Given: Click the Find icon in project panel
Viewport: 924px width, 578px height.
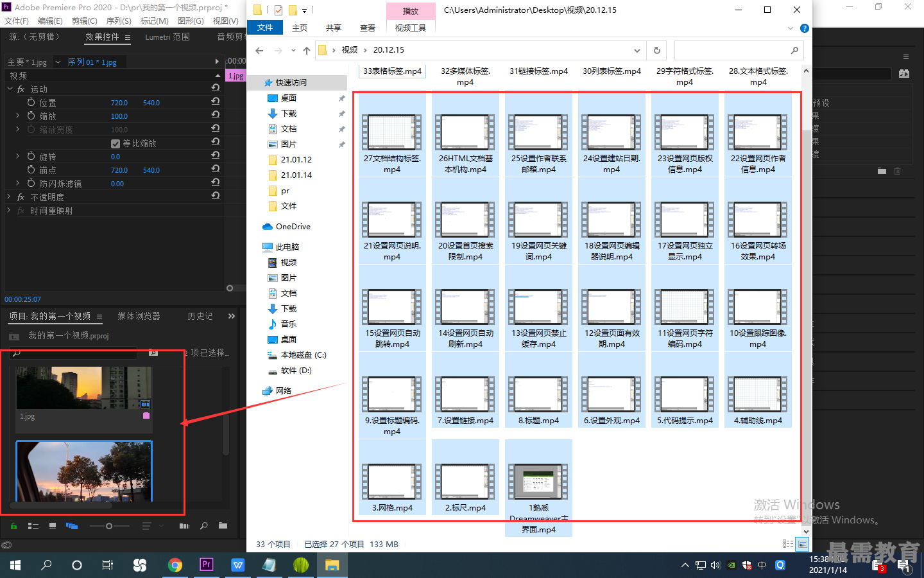Looking at the screenshot, I should 204,526.
